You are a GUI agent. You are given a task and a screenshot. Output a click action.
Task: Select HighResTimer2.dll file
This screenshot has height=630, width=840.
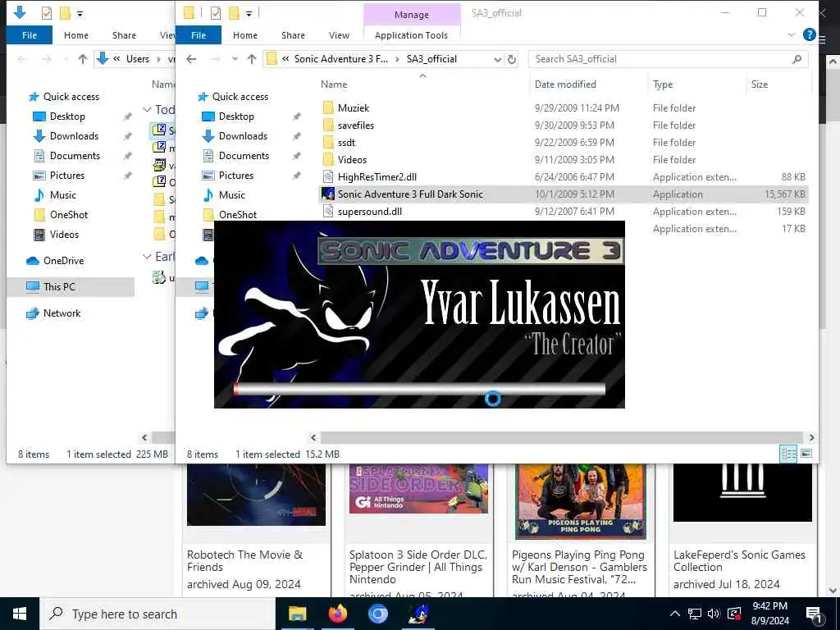[x=377, y=177]
